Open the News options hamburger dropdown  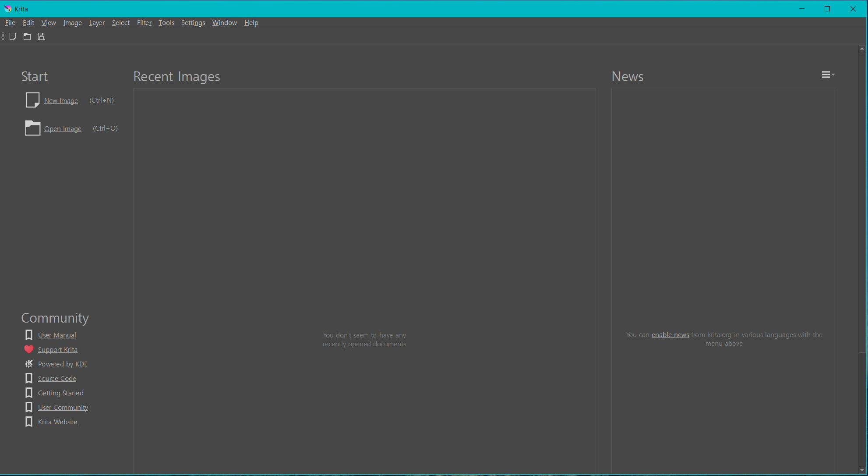pyautogui.click(x=828, y=75)
